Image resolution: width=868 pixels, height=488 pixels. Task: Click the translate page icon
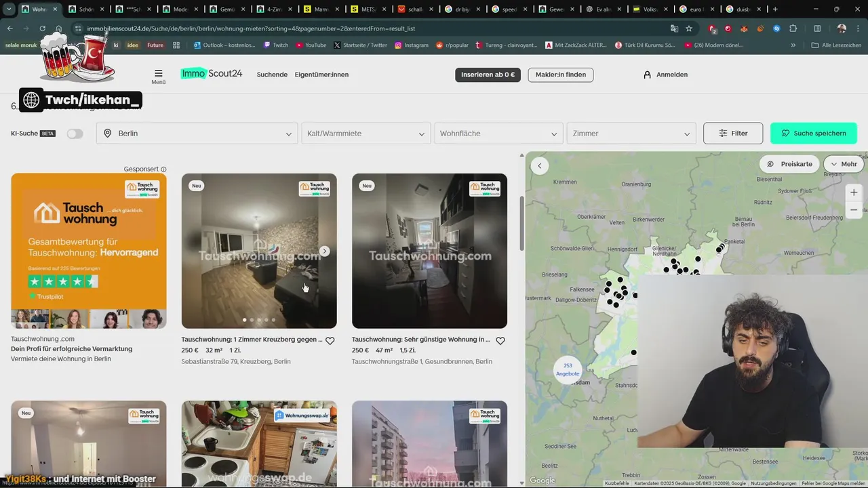click(x=674, y=28)
